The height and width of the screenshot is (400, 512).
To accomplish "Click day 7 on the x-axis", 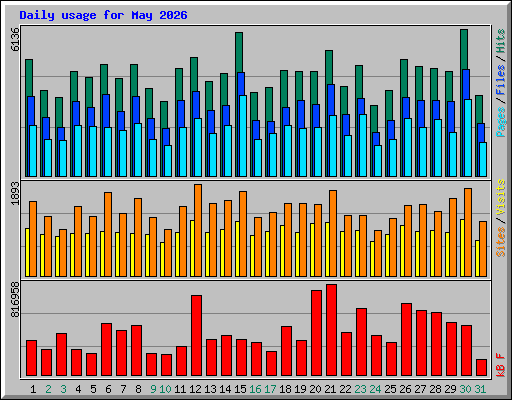I will (123, 389).
